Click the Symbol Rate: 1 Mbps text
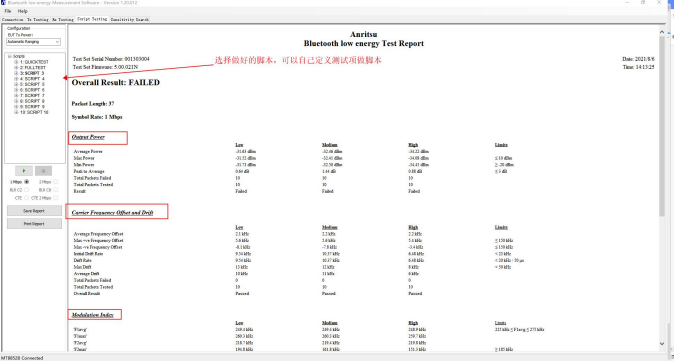This screenshot has width=674, height=361. click(x=97, y=117)
